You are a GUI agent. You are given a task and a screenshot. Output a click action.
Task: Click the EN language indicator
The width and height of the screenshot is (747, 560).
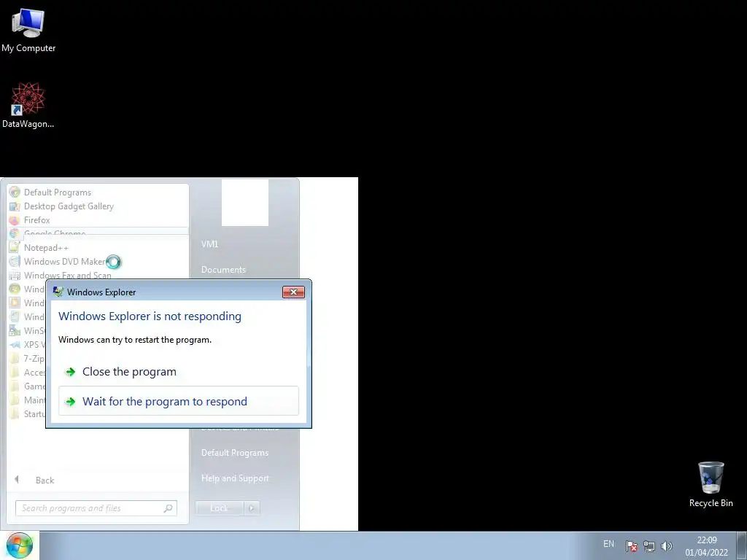coord(608,544)
